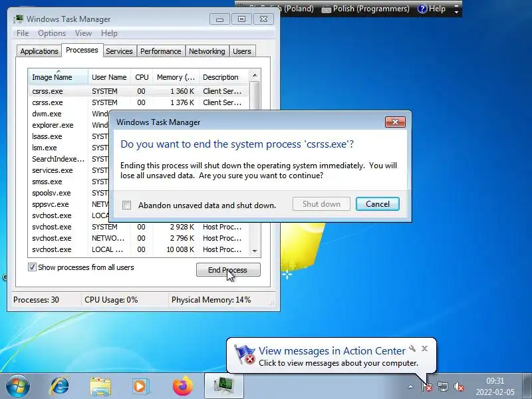Open network status tray icon
Viewport: 532px width, 399px height.
(x=442, y=386)
